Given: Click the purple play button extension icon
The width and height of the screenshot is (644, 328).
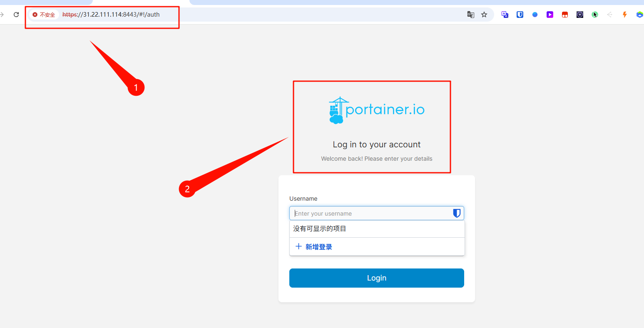Looking at the screenshot, I should [x=550, y=15].
